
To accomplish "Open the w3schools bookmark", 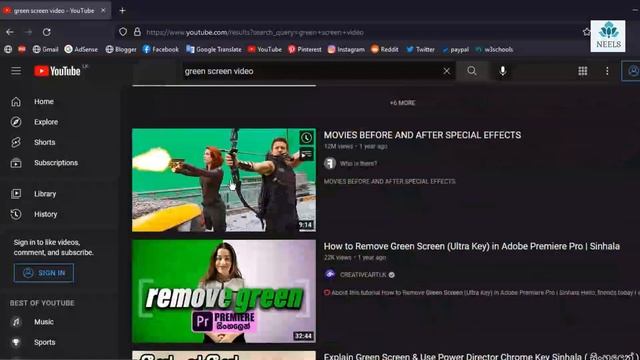I will pyautogui.click(x=494, y=49).
